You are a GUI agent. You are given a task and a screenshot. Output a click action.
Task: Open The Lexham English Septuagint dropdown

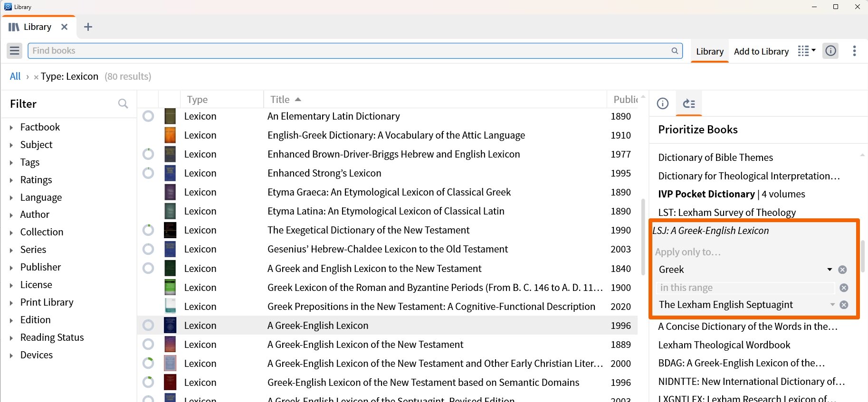[x=832, y=305]
